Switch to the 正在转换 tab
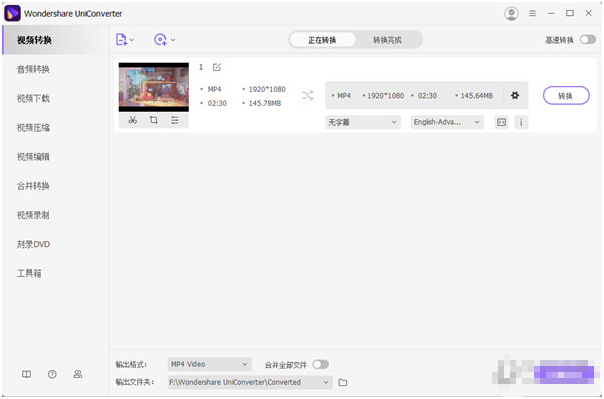Image resolution: width=604 pixels, height=399 pixels. click(x=322, y=40)
